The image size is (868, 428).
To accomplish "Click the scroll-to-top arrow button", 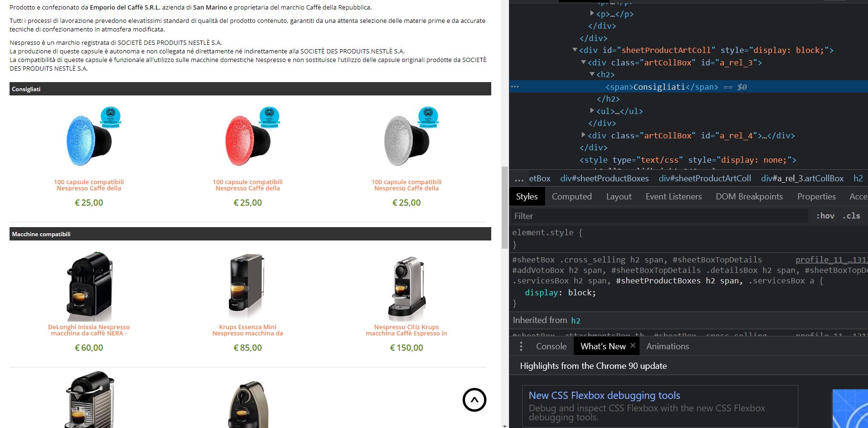I will [474, 400].
